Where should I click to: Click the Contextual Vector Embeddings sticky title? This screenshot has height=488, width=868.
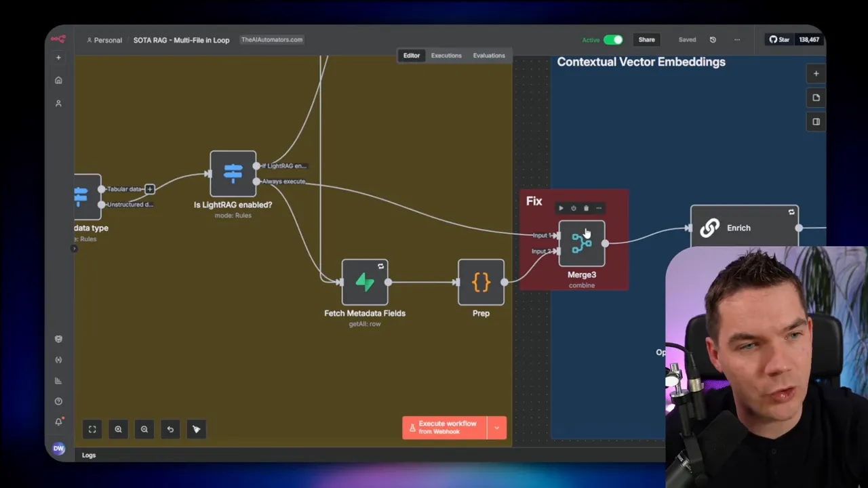641,62
